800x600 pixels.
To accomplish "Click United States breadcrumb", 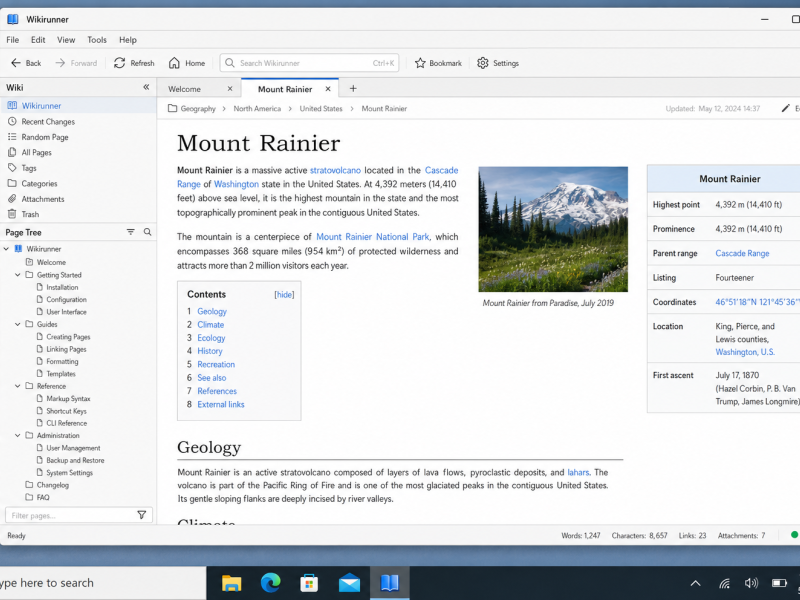I will [x=321, y=109].
